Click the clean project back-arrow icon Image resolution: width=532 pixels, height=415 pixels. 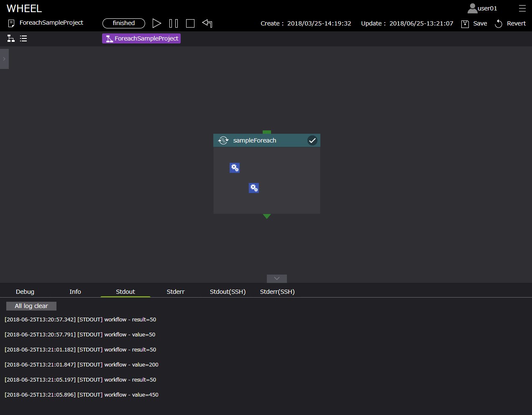point(207,23)
